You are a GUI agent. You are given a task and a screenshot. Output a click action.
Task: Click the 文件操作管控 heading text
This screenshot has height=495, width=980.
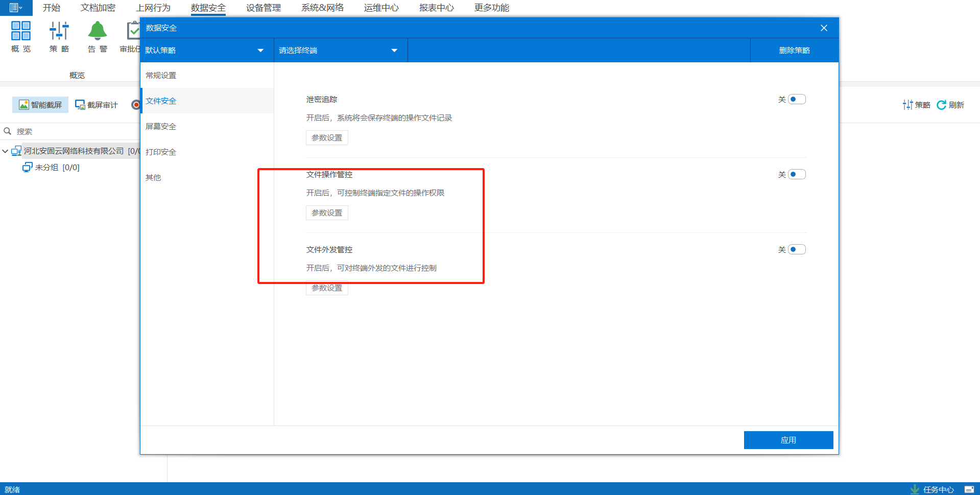329,174
